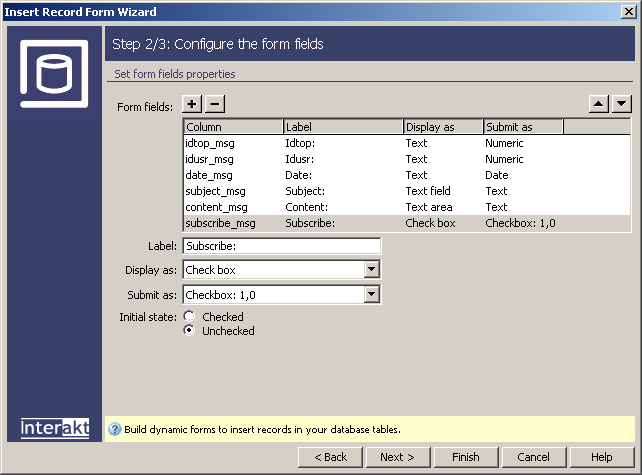Click the Back button
Screen dimensions: 642x475
[330, 457]
